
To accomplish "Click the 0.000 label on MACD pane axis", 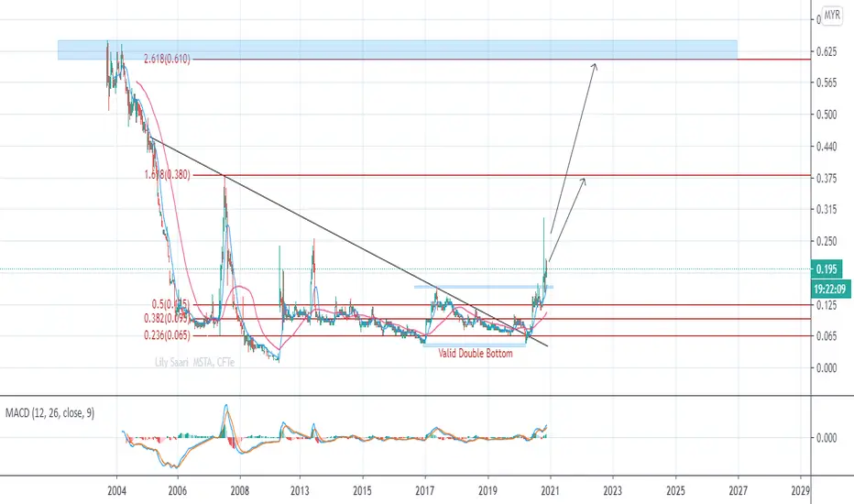I will tap(827, 437).
